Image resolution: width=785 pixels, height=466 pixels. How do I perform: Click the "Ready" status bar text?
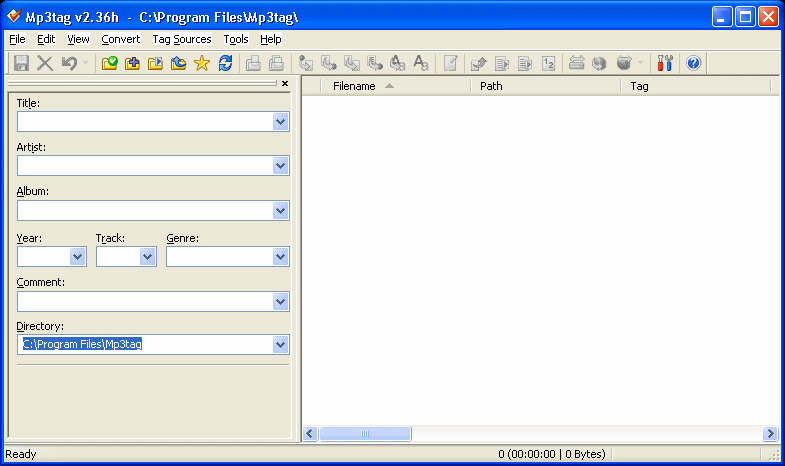21,454
